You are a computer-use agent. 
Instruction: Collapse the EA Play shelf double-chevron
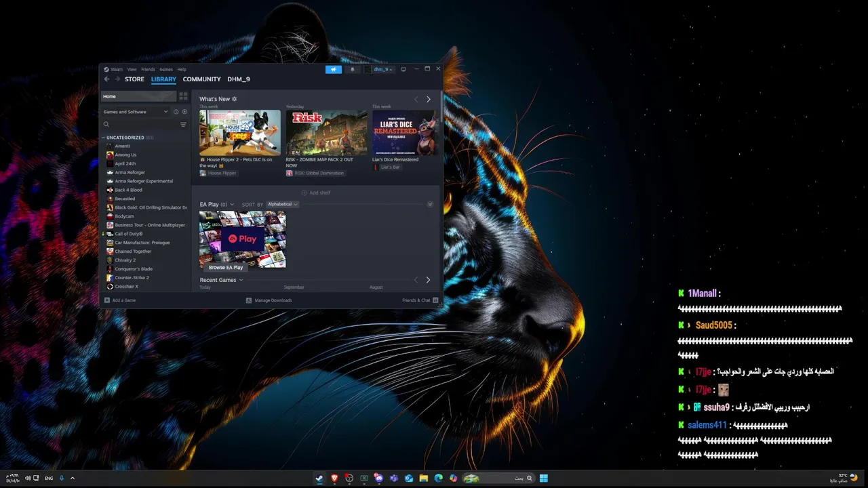coord(430,204)
